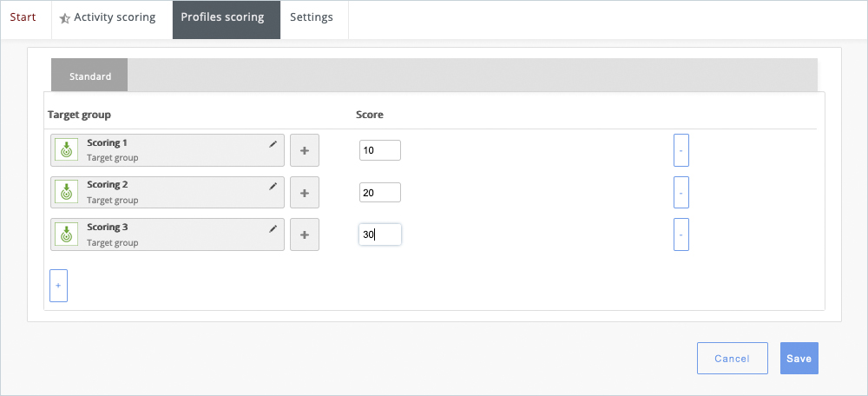The height and width of the screenshot is (396, 868).
Task: Remove the Scoring 1 row with minus button
Action: pyautogui.click(x=681, y=150)
